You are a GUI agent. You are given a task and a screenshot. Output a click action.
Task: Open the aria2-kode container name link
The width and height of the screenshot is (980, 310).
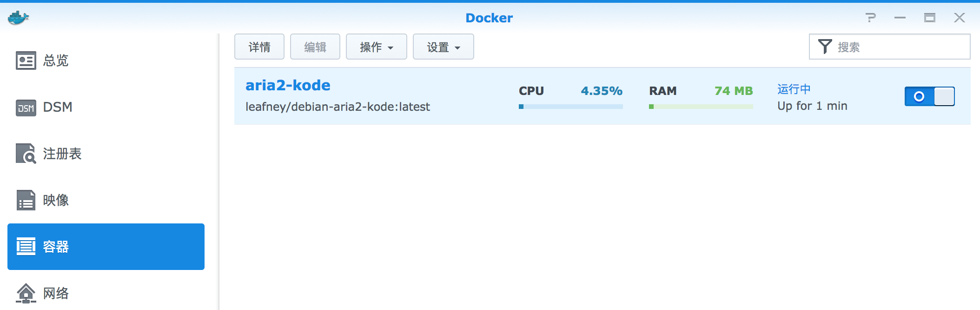click(288, 85)
